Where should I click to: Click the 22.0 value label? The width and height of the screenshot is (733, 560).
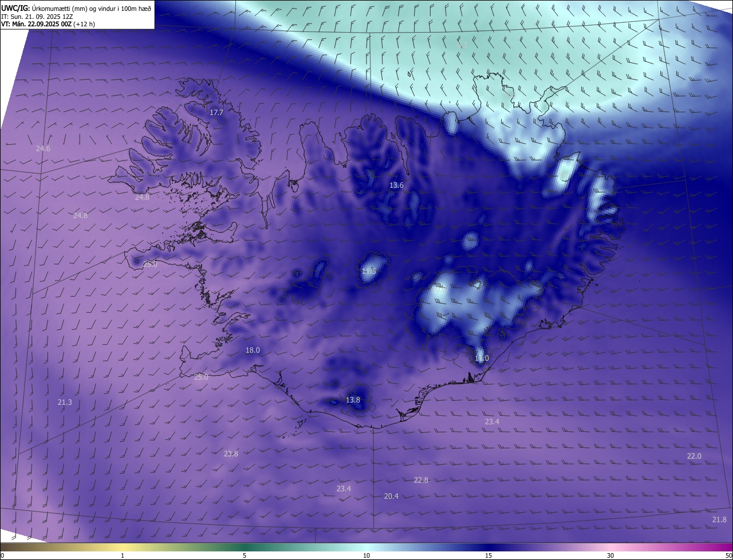(x=694, y=456)
